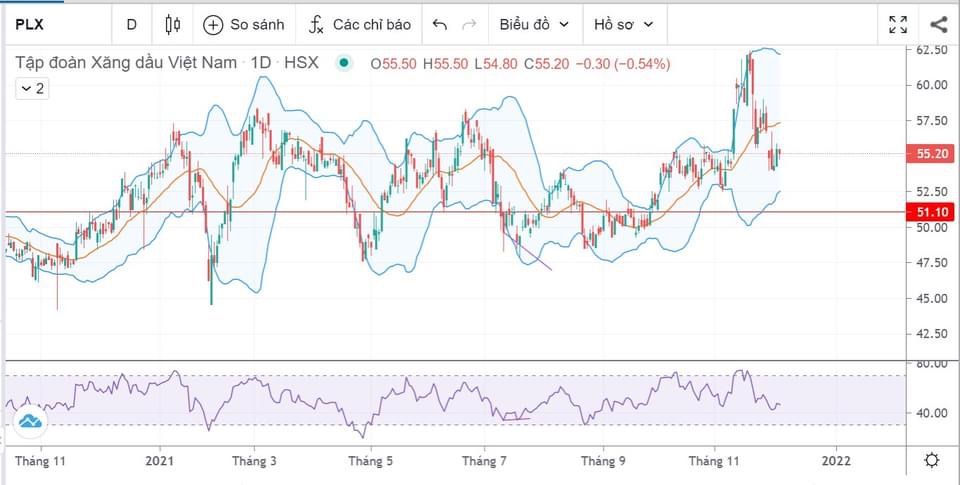Open Các chỉ báo indicators via fx icon
This screenshot has height=485, width=960.
click(x=316, y=24)
